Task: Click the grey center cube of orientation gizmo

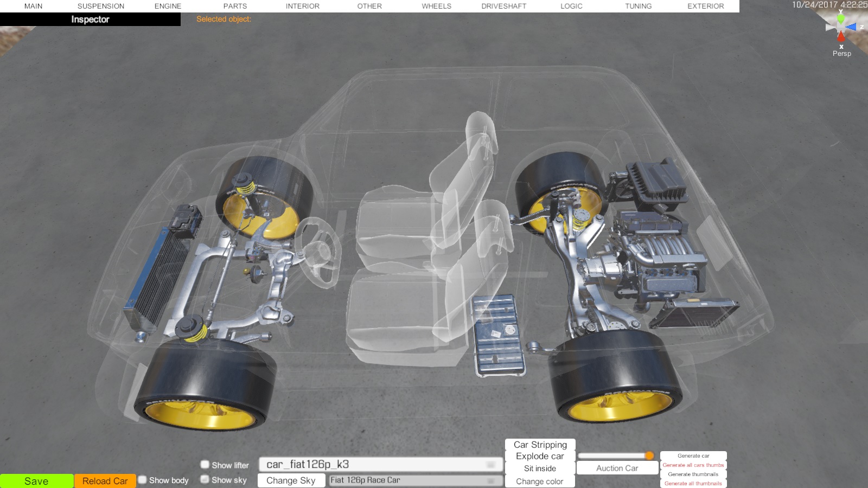Action: (x=840, y=27)
